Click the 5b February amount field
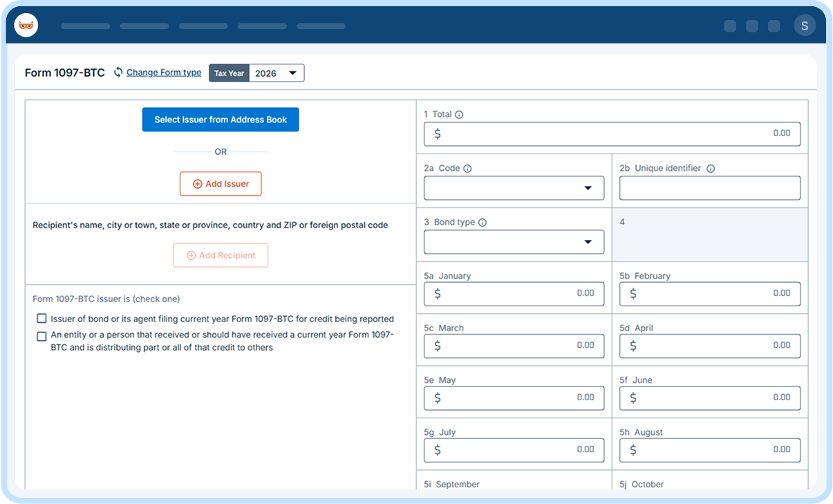Viewport: 833px width, 504px height. 710,294
